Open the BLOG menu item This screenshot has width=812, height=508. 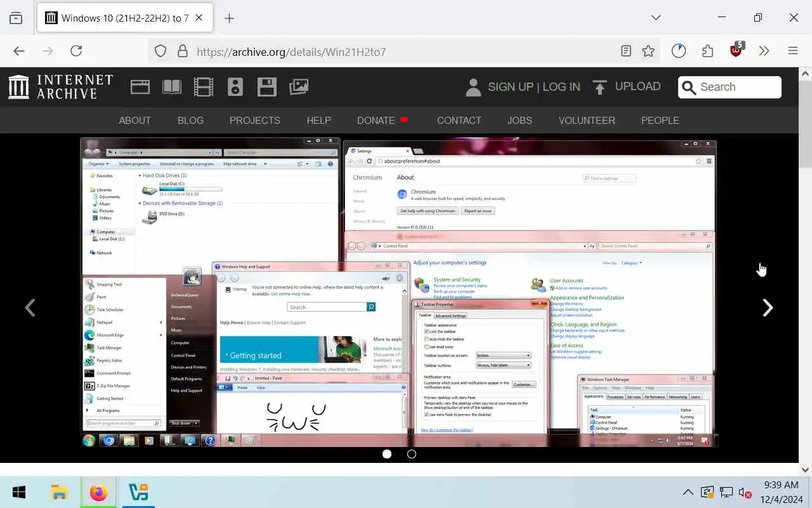(x=190, y=120)
